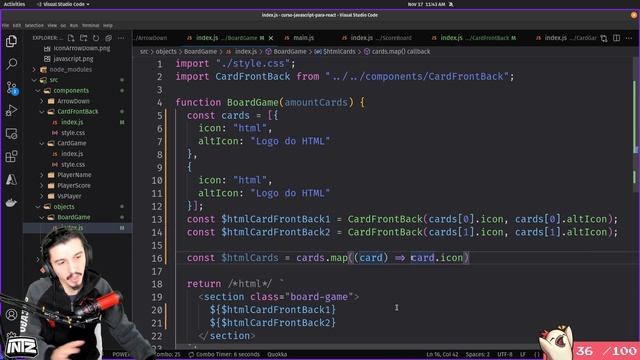Switch to the ArrowDown tab
640x360 pixels.
(x=152, y=38)
